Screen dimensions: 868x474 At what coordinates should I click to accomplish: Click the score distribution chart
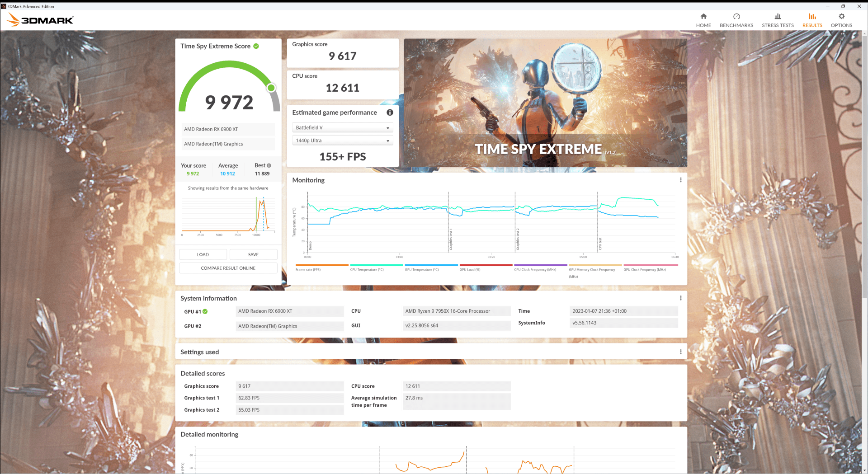tap(228, 216)
